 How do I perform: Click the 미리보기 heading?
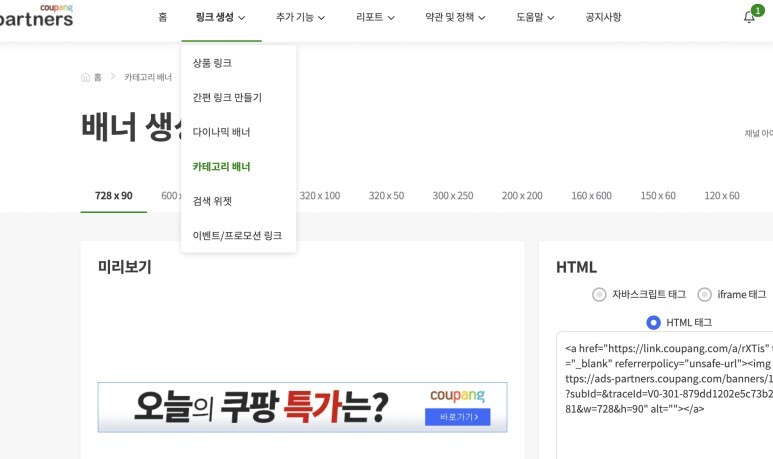125,267
